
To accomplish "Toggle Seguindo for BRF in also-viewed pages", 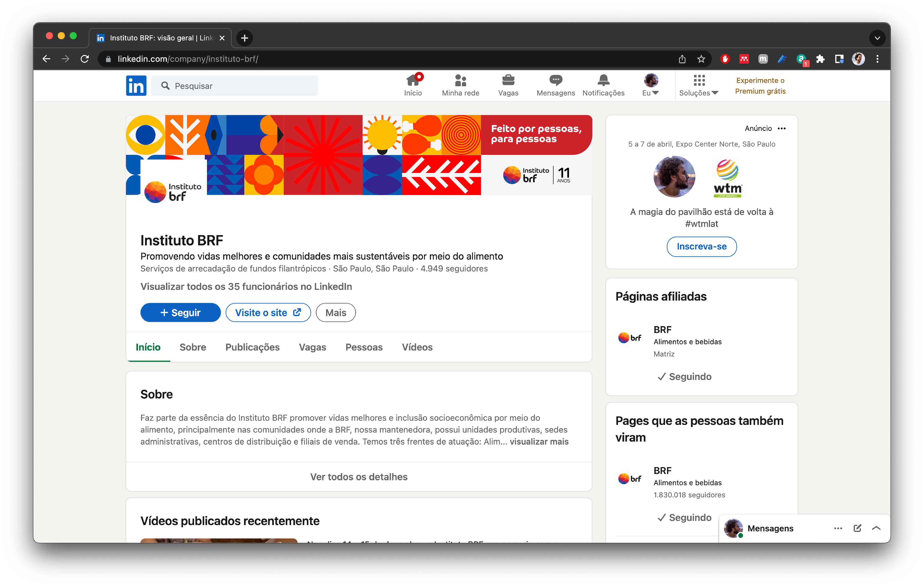I will click(684, 518).
